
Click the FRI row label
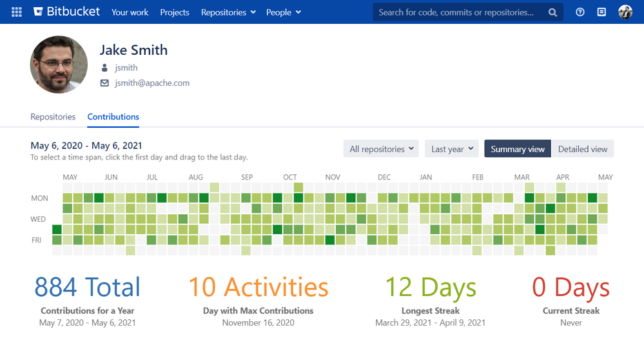click(36, 240)
